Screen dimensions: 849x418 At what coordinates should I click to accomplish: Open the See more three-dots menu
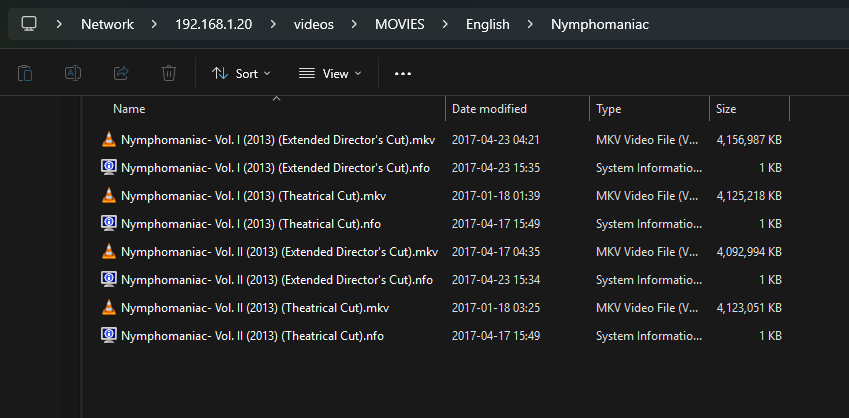pos(403,73)
